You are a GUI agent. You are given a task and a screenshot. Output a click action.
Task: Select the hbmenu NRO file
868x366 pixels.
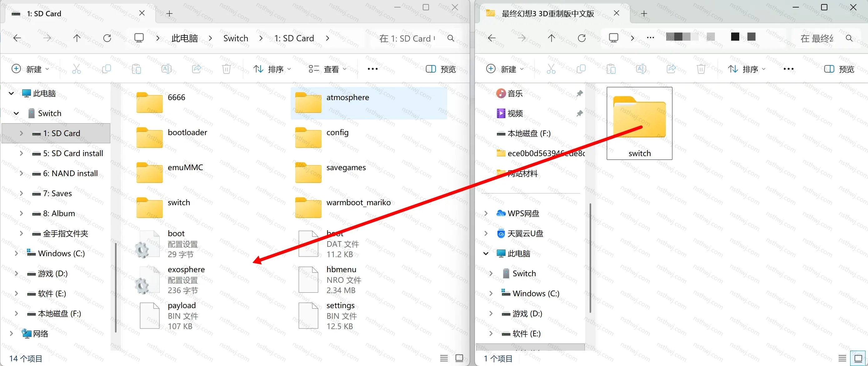330,279
